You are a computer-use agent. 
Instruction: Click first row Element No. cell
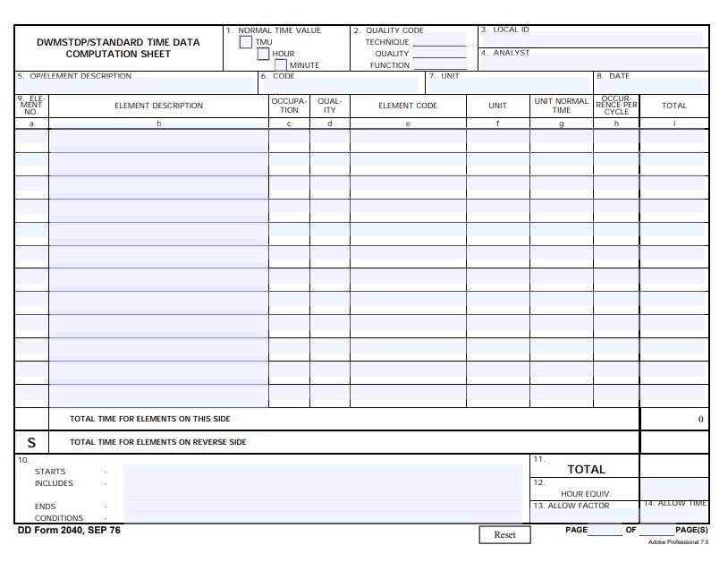[x=31, y=137]
